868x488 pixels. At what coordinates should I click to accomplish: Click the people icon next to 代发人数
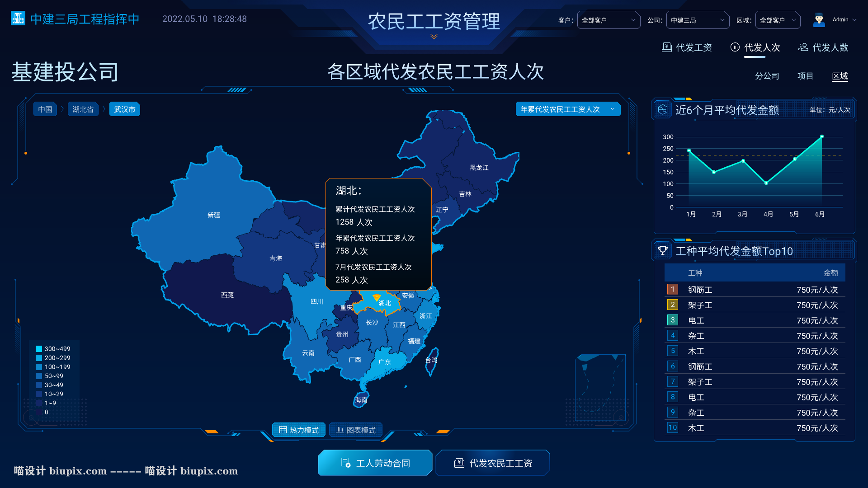[x=803, y=47]
